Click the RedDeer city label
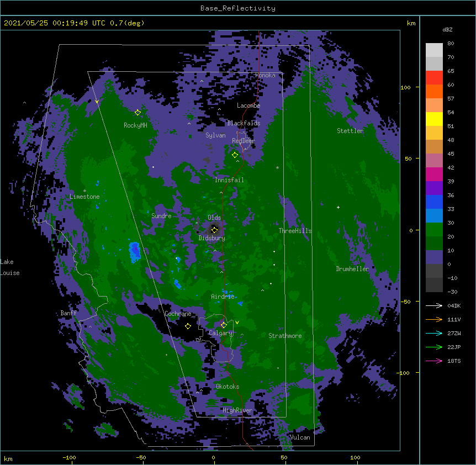Viewport: 476px width, 465px height. point(244,141)
